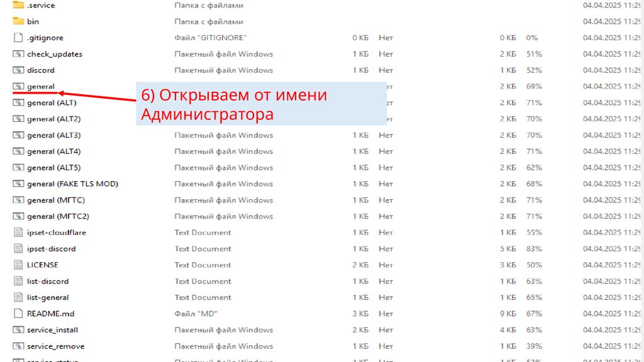The height and width of the screenshot is (362, 644).
Task: Click ratio 62% in general (ALT5) row
Action: (534, 167)
